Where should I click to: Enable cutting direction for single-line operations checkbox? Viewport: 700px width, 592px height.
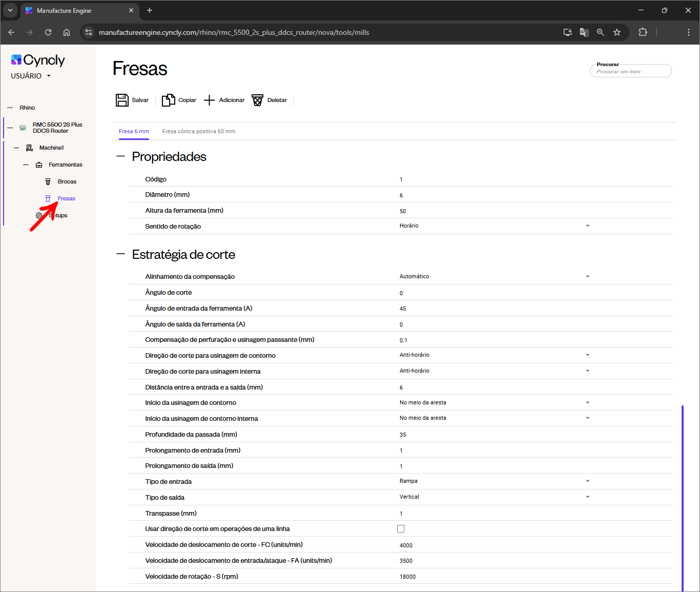[x=401, y=528]
